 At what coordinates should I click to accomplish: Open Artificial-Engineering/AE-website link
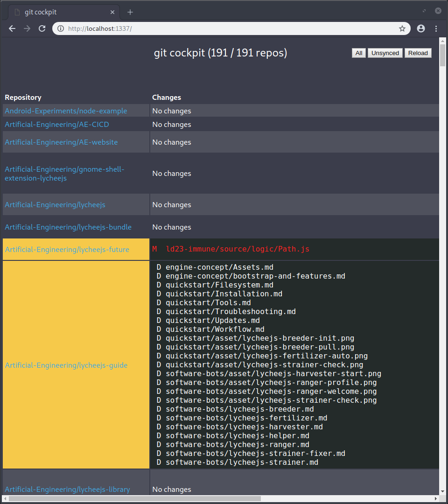[x=61, y=142]
